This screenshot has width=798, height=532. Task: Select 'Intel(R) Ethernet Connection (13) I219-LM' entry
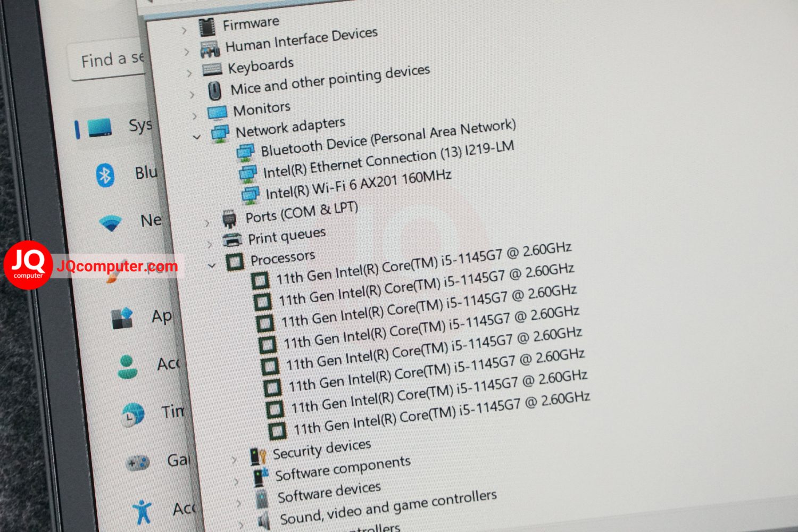point(389,160)
